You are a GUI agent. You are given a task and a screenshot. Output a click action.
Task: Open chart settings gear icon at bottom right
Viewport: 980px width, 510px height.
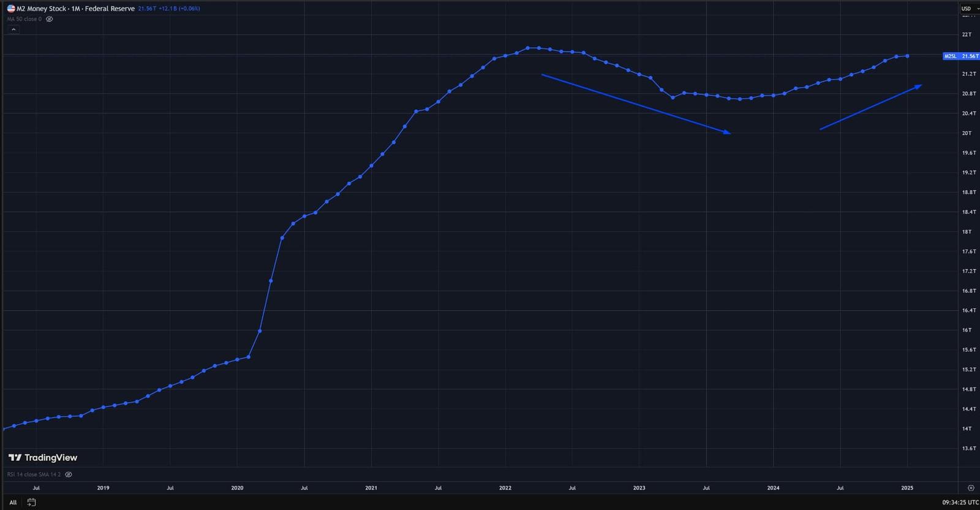pos(971,488)
